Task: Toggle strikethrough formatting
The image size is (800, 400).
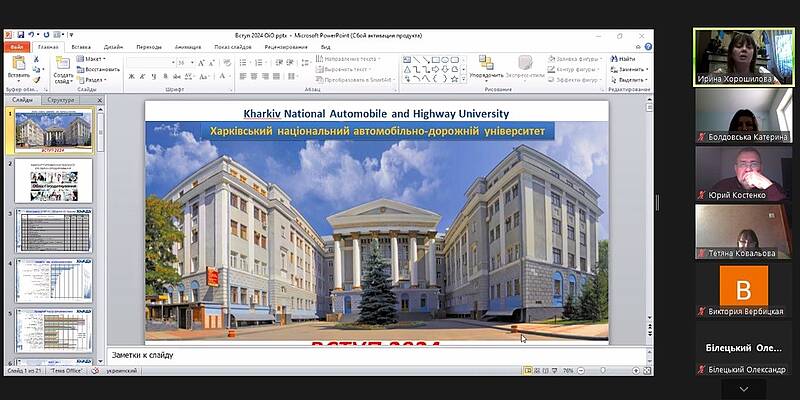Action: (x=176, y=76)
